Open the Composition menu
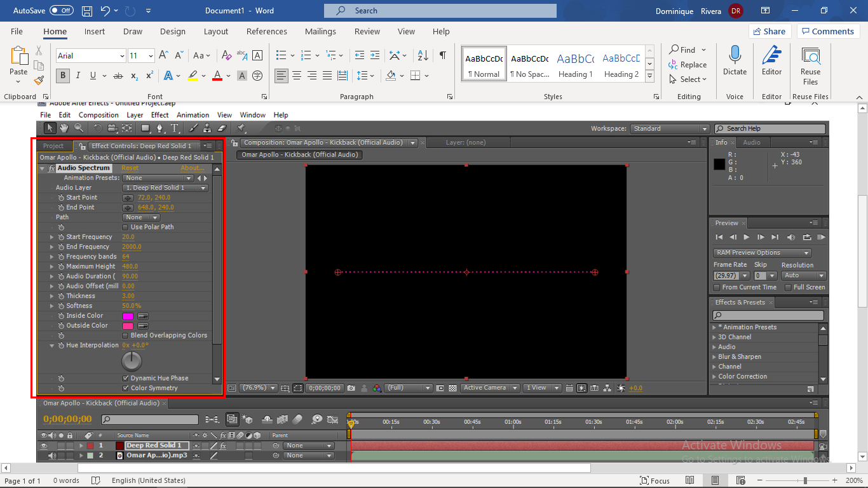868x488 pixels. (x=98, y=115)
